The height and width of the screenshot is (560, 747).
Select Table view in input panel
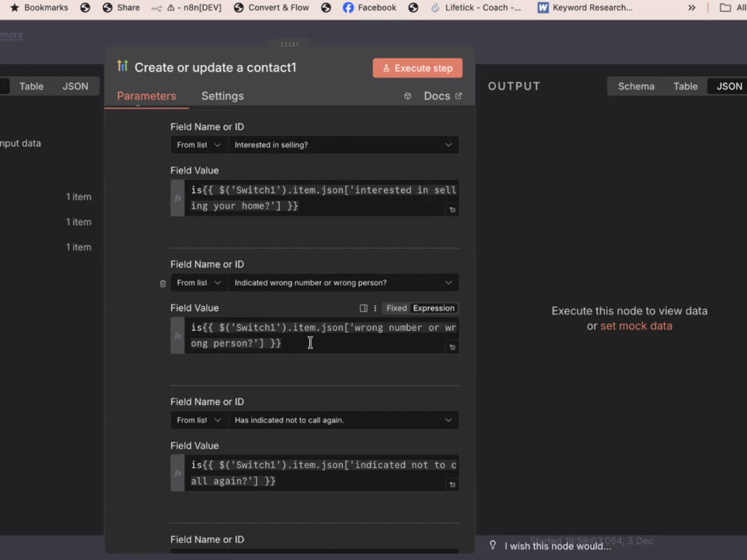coord(31,86)
